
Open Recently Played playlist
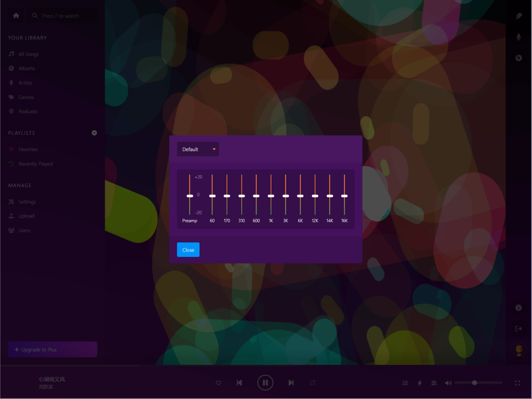35,164
